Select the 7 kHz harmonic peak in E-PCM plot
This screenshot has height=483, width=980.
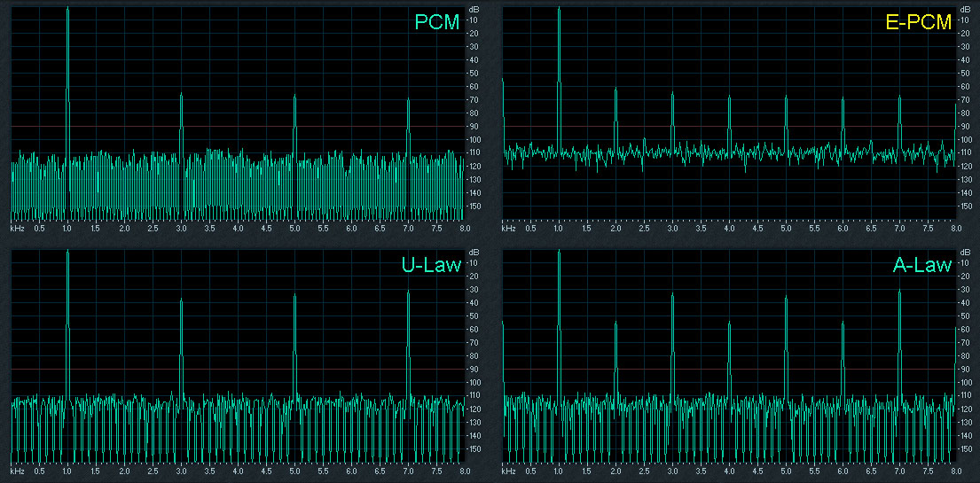click(899, 123)
